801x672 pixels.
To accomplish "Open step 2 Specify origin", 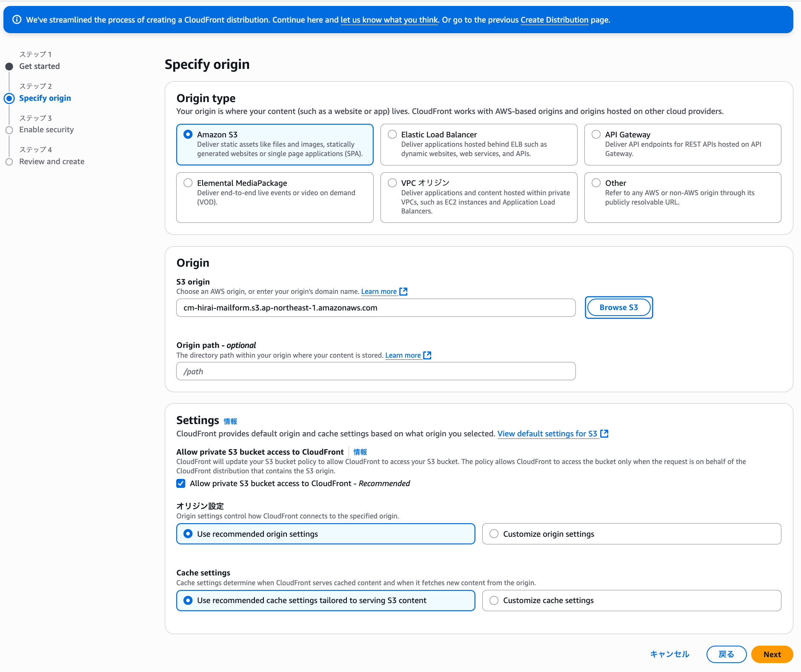I will pos(45,98).
